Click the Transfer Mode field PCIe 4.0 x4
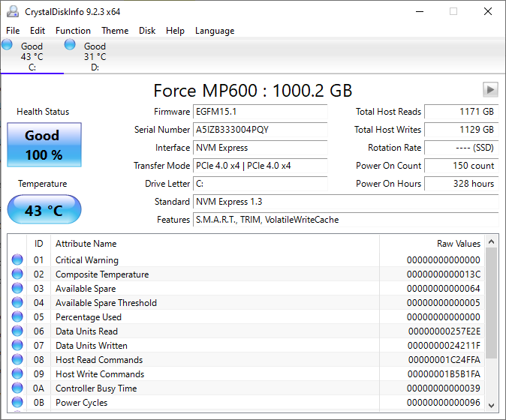This screenshot has width=506, height=420. pos(260,166)
